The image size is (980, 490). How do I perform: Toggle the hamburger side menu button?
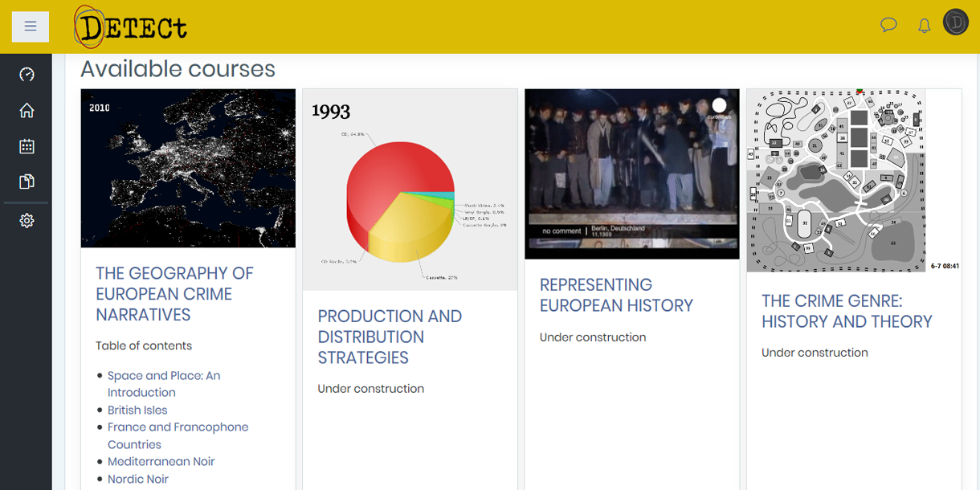click(x=31, y=27)
